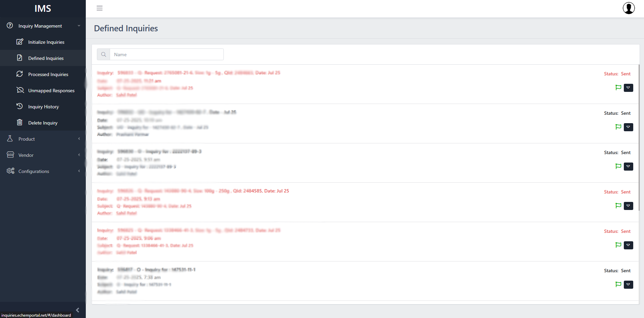This screenshot has width=644, height=318.
Task: Open the dropdown button on first inquiry
Action: point(628,88)
